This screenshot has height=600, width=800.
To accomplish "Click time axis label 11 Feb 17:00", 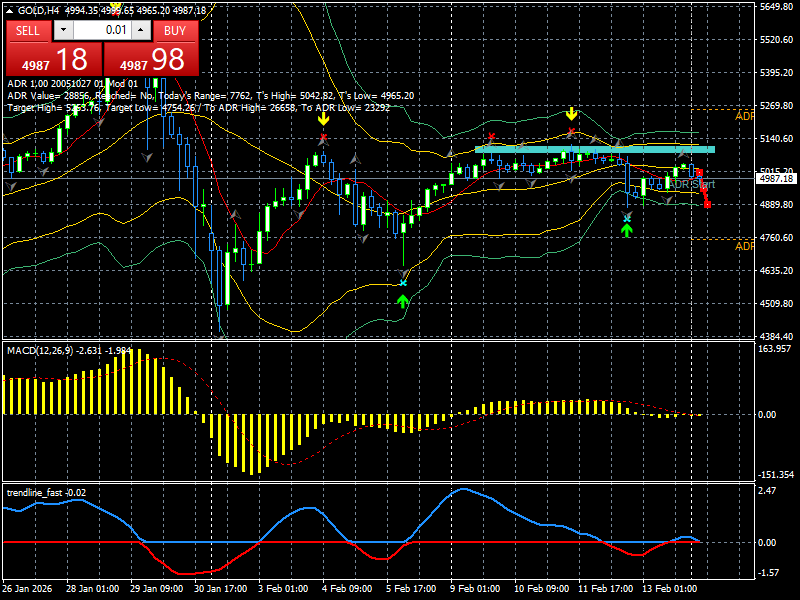I will (606, 589).
